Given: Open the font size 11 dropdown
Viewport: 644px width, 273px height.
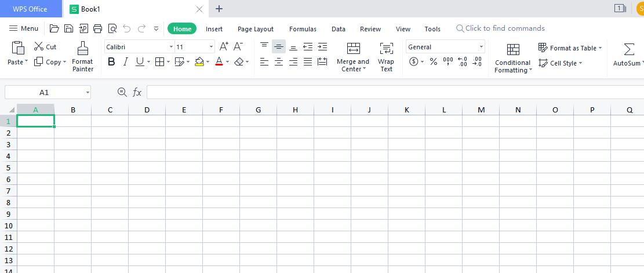Looking at the screenshot, I should (x=211, y=47).
